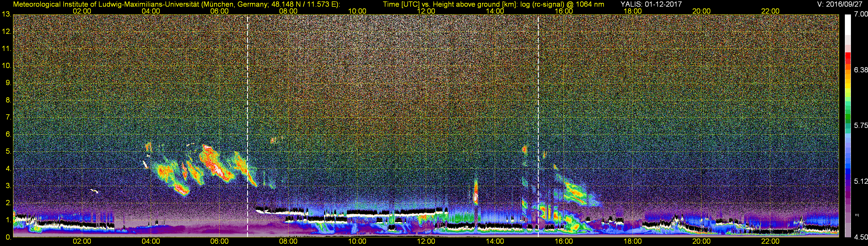Click the white top segment of the color bar

coord(847,25)
